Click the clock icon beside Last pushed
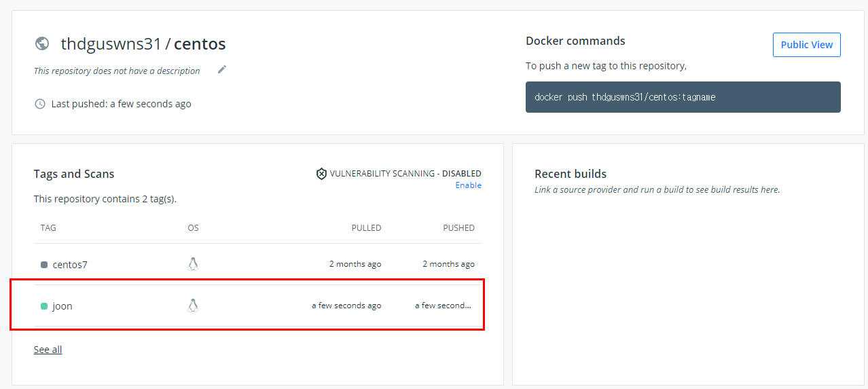 click(x=40, y=104)
